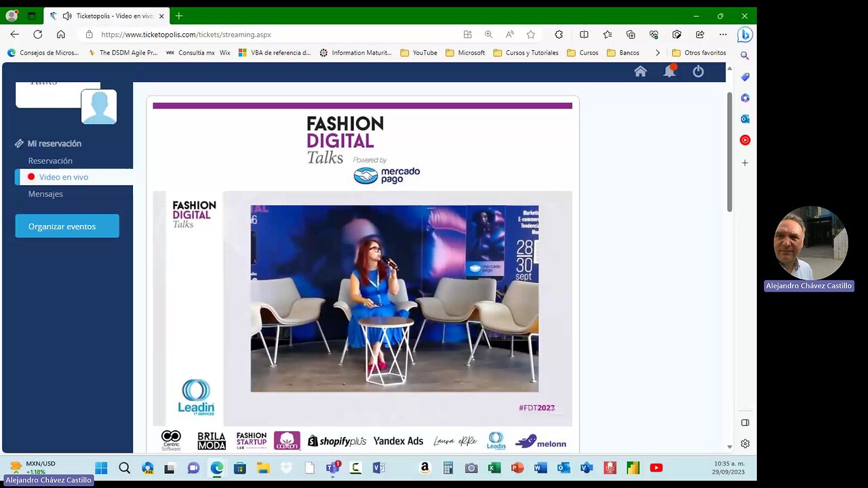
Task: Toggle the Edge sidebar visibility icon
Action: click(745, 422)
